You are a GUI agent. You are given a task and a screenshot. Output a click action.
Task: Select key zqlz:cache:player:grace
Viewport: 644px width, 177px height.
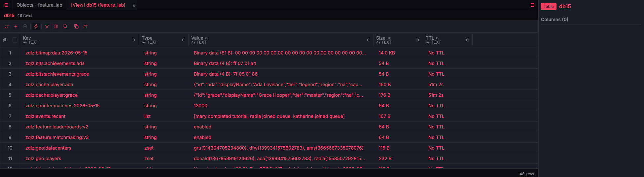pyautogui.click(x=52, y=95)
